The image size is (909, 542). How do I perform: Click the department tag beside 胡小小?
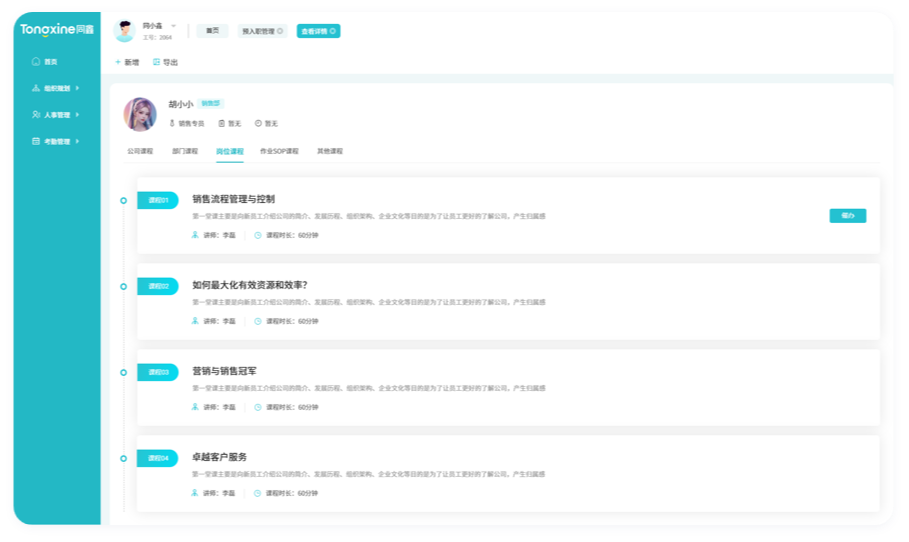[x=210, y=103]
